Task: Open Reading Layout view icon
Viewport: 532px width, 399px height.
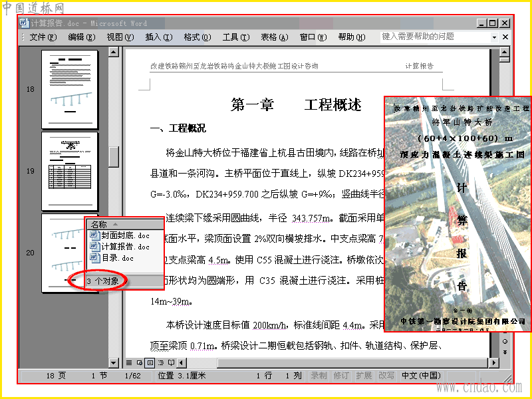Action: click(171, 362)
